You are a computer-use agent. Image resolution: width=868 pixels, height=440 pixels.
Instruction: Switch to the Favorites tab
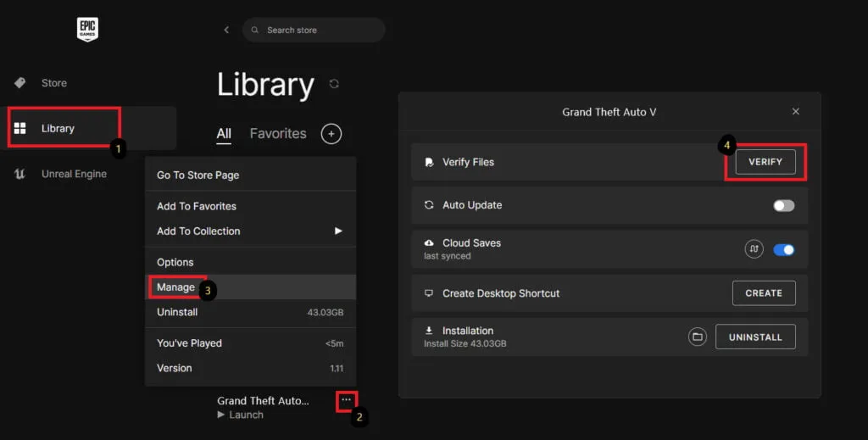[278, 133]
